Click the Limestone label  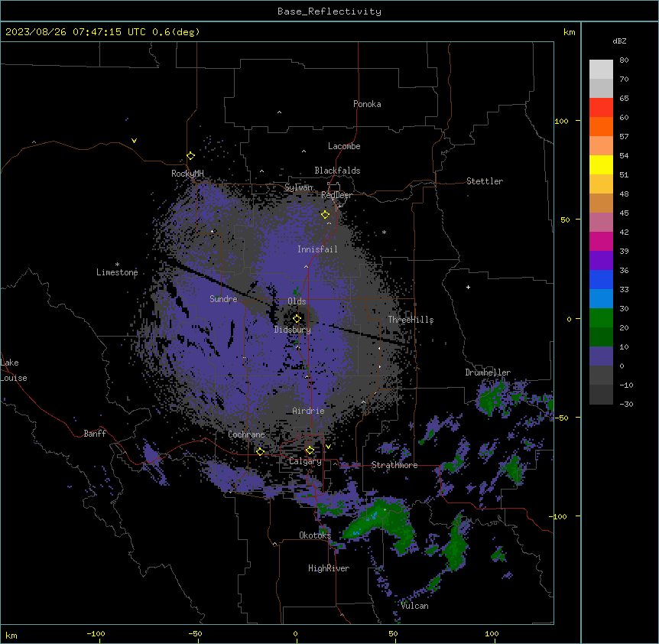point(117,272)
